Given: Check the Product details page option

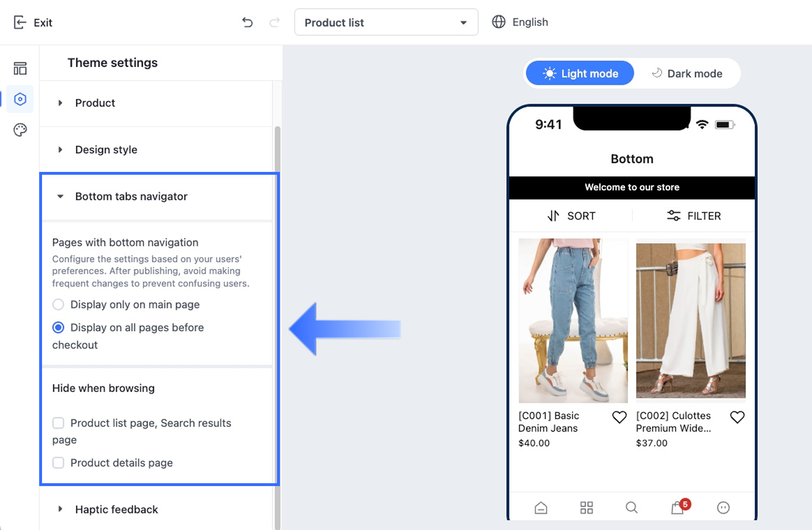Looking at the screenshot, I should tap(113, 463).
